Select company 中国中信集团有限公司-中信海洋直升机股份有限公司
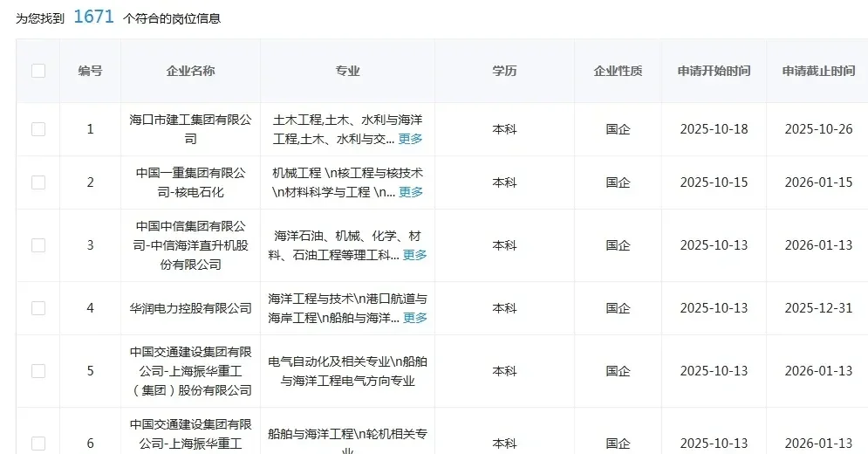The width and height of the screenshot is (868, 454). coord(190,245)
